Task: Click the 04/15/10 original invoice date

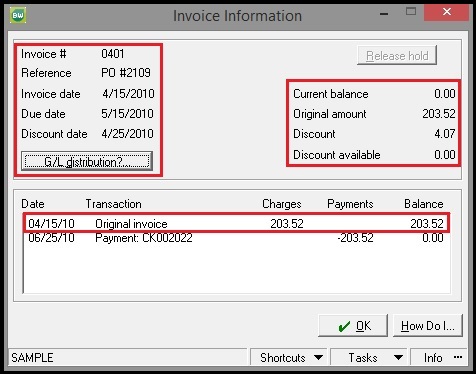Action: pos(51,223)
